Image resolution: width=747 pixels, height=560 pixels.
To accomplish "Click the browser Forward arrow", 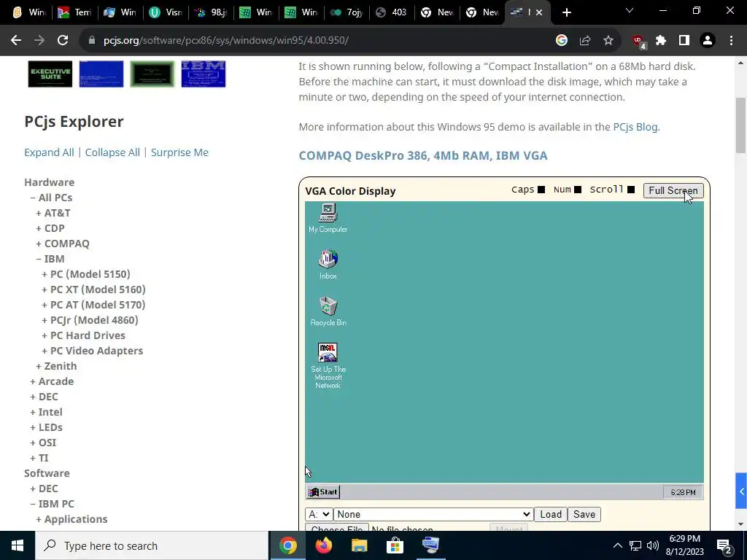I will click(39, 41).
